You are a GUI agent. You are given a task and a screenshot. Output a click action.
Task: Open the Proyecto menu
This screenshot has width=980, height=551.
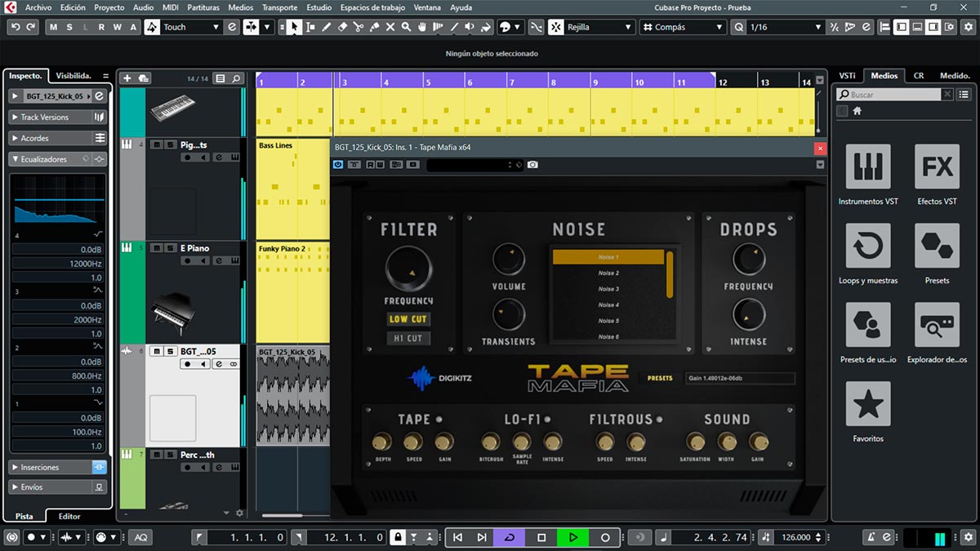109,7
